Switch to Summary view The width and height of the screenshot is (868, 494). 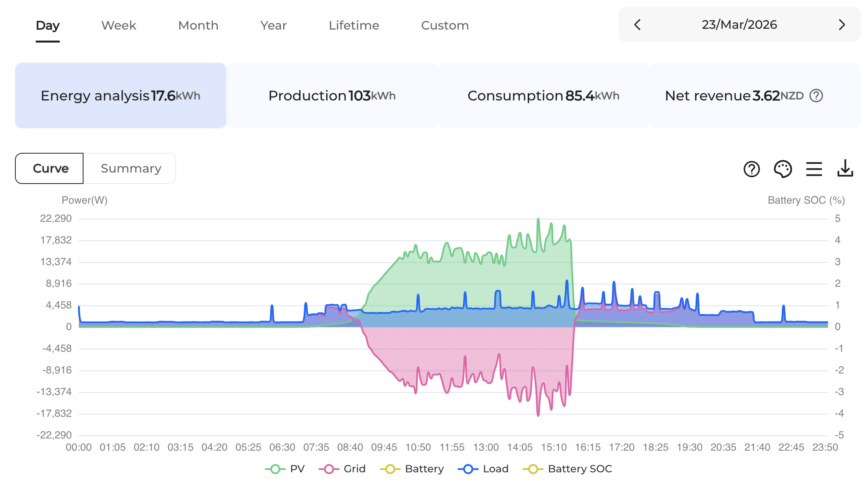coord(131,169)
